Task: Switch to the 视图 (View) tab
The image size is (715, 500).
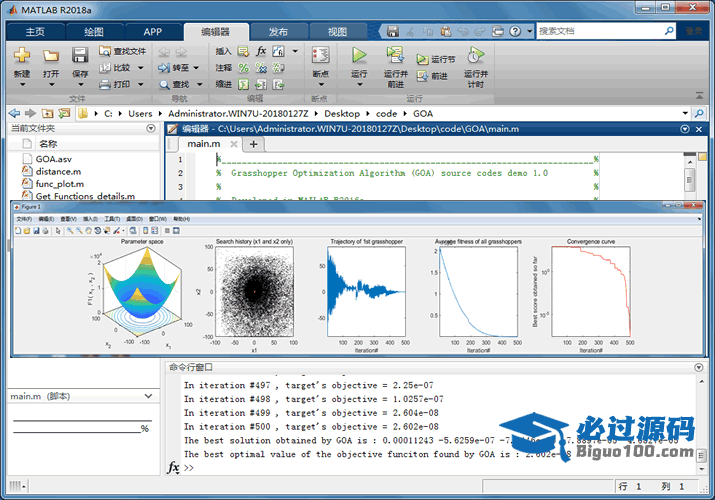Action: [337, 32]
